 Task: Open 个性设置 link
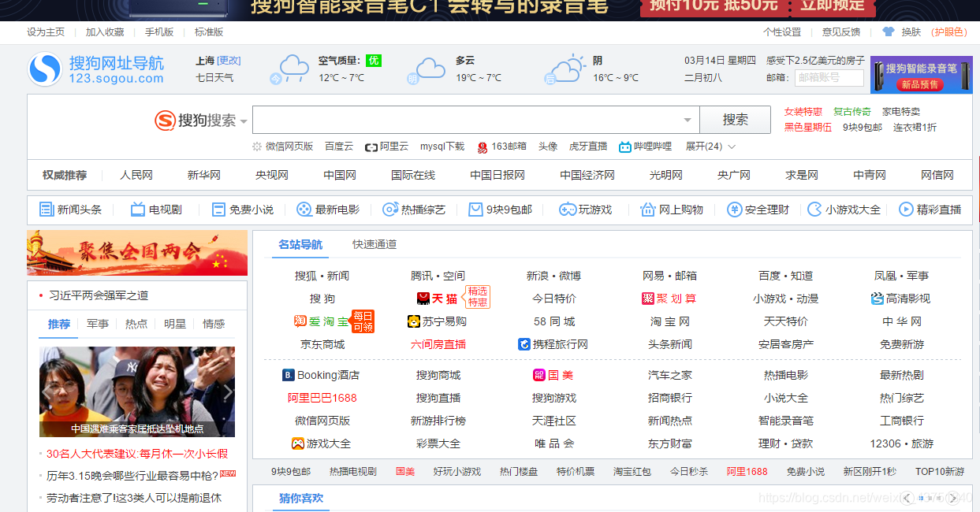[x=782, y=32]
